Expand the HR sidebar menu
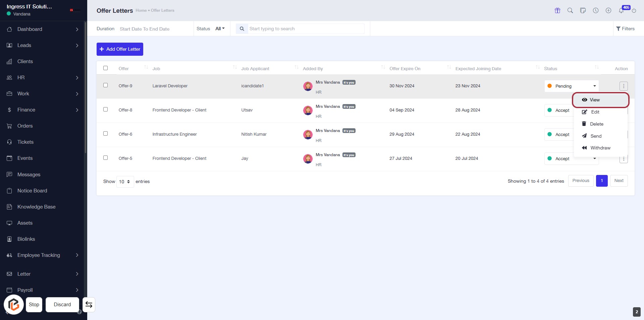The height and width of the screenshot is (320, 644). click(43, 78)
